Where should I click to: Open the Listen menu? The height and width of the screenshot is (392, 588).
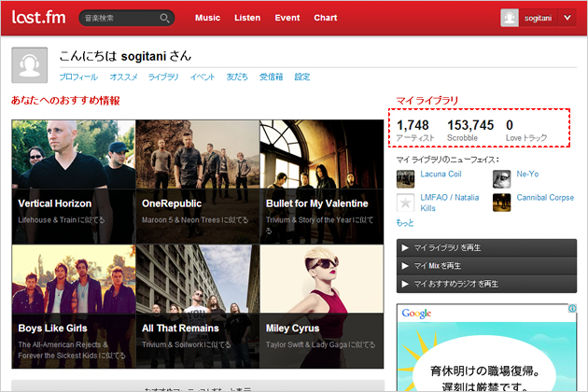247,18
